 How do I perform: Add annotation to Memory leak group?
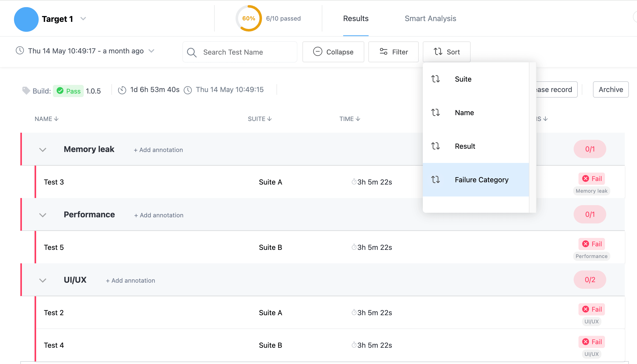click(x=158, y=150)
